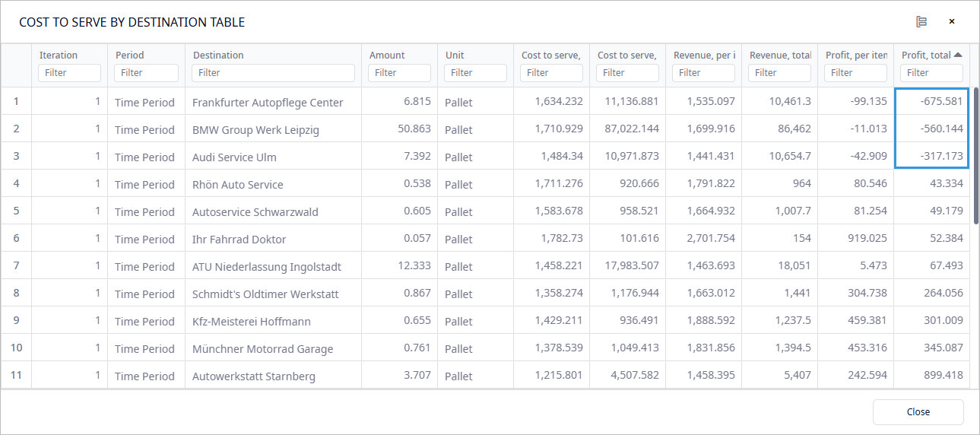Click the vertical scrollbar thumb of the table
This screenshot has width=980, height=435.
975,156
